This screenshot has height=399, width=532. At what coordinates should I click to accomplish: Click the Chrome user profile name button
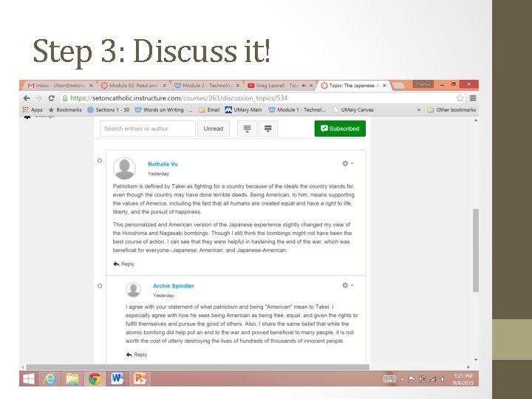(x=423, y=84)
